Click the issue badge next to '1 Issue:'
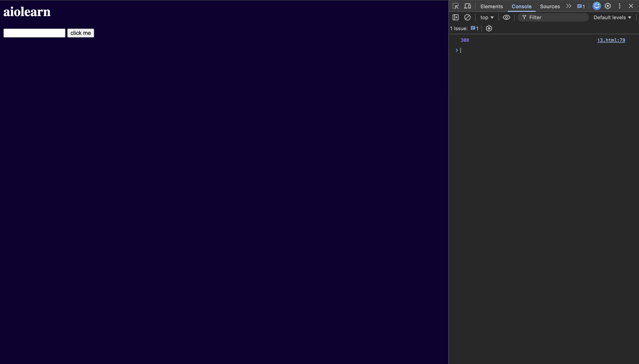 [474, 28]
